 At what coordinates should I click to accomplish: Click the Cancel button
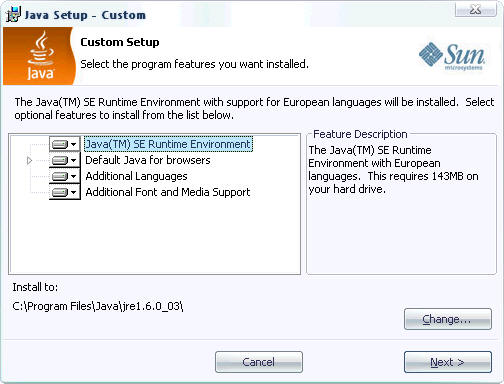click(x=259, y=362)
